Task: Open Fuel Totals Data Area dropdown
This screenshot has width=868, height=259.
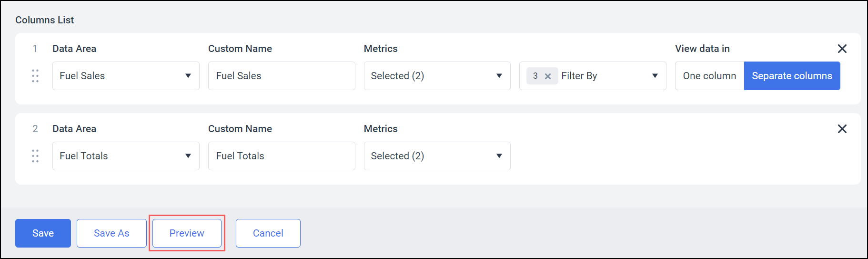Action: point(126,156)
